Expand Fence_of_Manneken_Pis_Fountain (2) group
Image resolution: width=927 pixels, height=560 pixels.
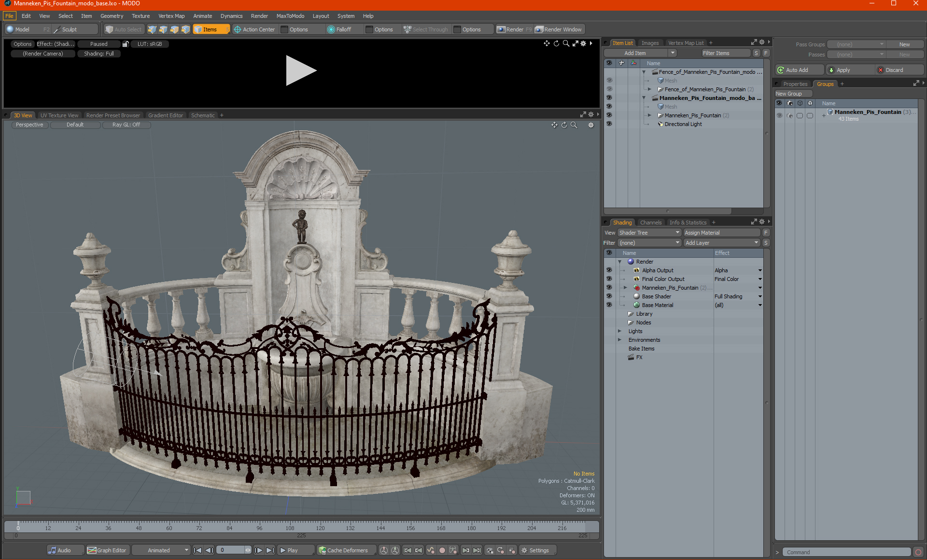pyautogui.click(x=649, y=89)
